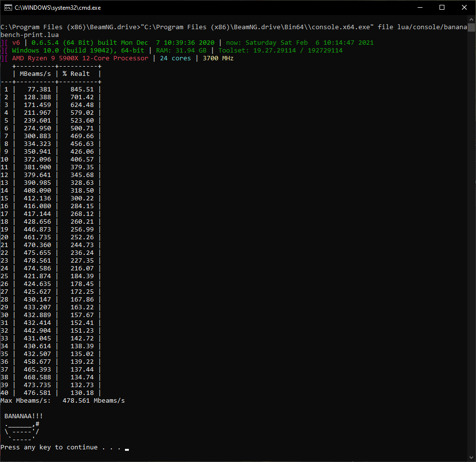Click the value 334.323 in row 8

point(37,144)
